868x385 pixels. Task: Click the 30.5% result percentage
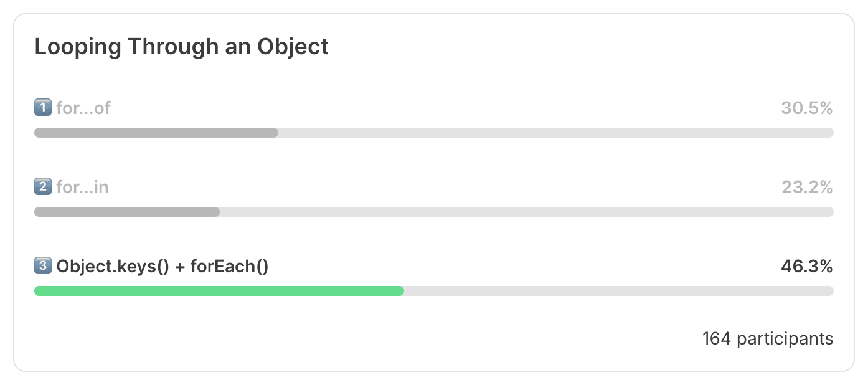806,108
